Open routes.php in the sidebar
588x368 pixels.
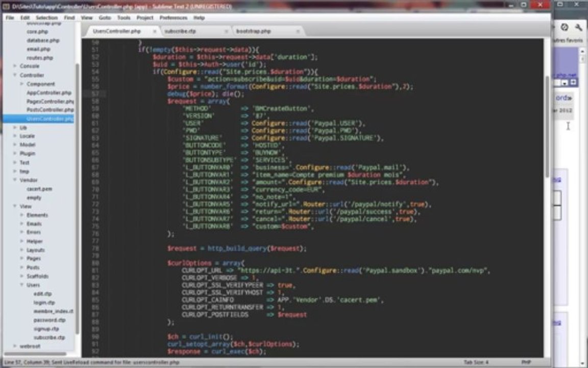(40, 58)
